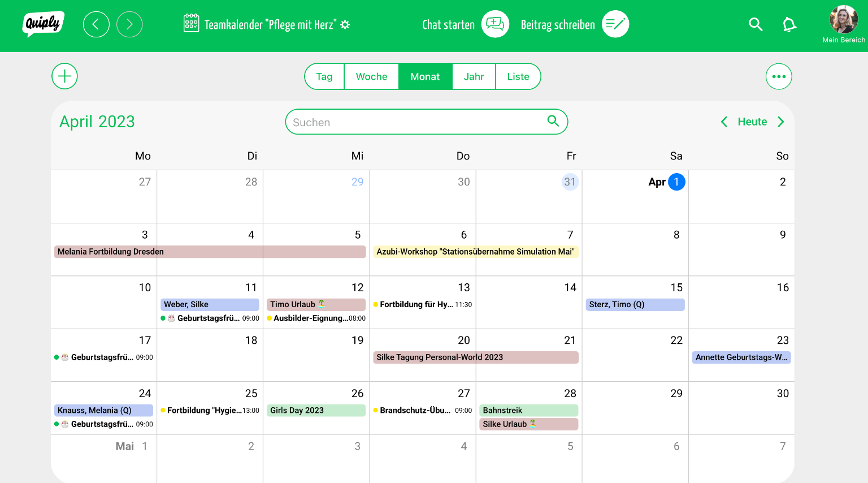Go to next month with right chevron
The image size is (868, 483).
click(x=781, y=122)
